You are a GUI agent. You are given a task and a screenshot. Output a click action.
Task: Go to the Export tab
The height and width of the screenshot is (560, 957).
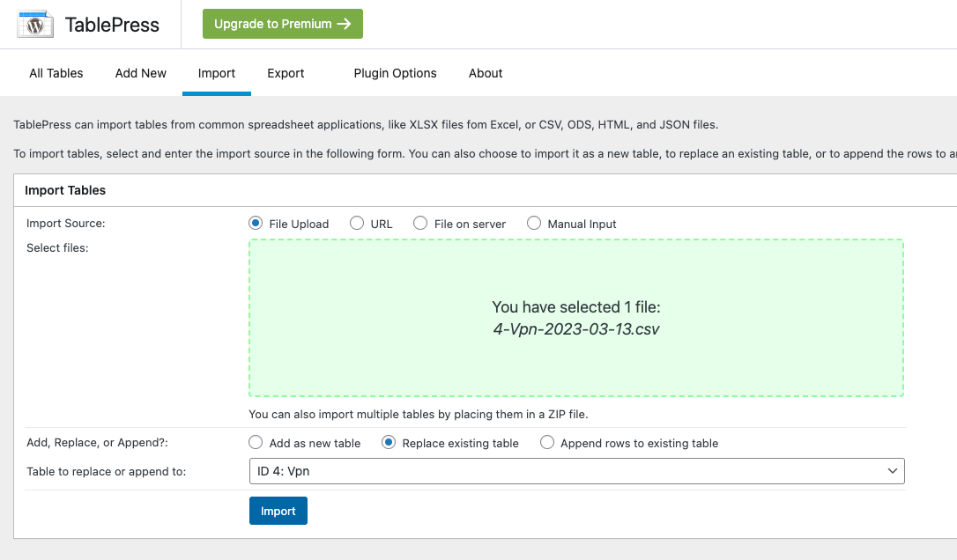click(286, 73)
